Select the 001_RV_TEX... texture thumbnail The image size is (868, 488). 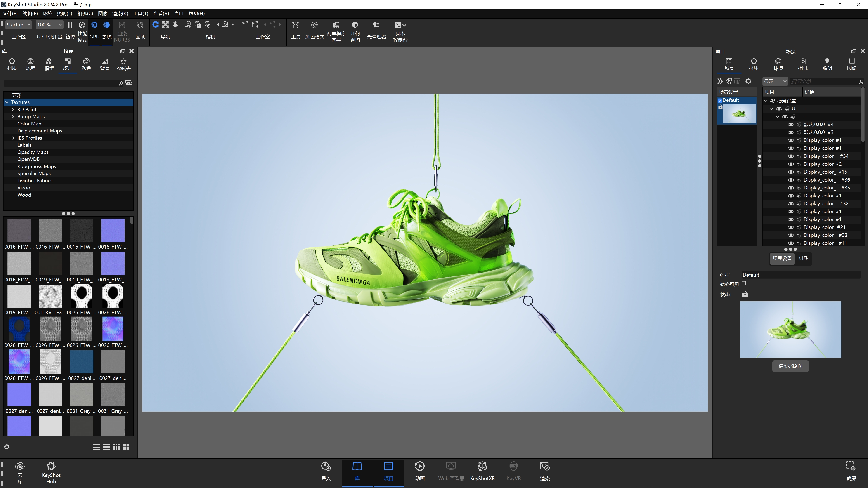(x=50, y=296)
